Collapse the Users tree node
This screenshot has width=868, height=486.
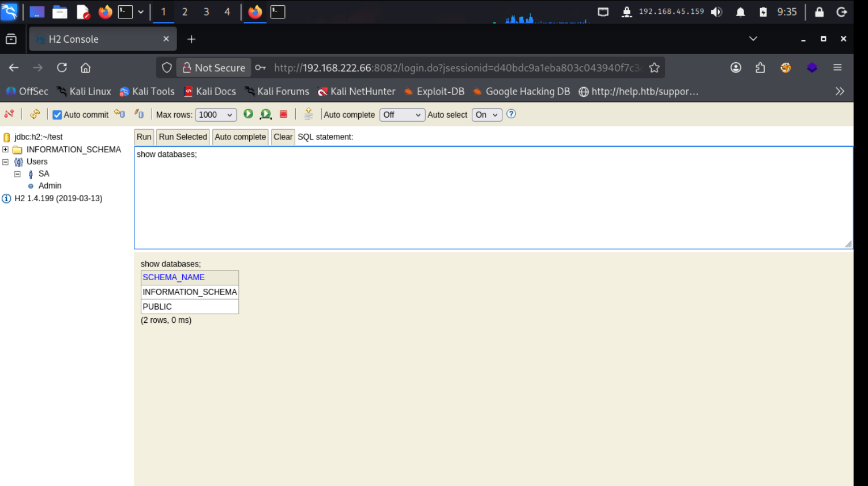(x=6, y=162)
